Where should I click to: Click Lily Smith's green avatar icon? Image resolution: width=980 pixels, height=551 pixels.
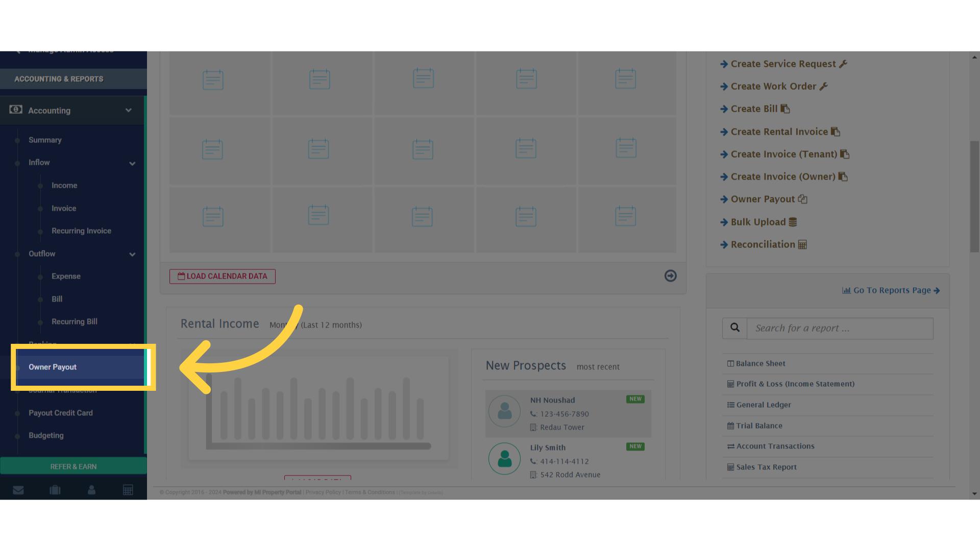pyautogui.click(x=504, y=459)
